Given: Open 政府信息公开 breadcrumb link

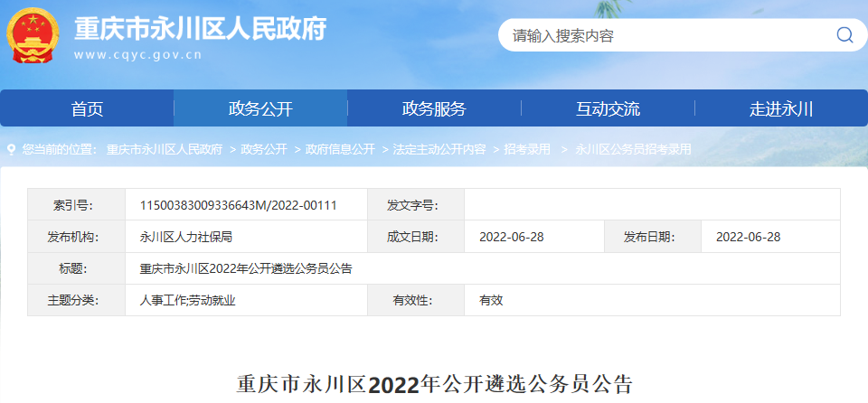Looking at the screenshot, I should pos(340,149).
